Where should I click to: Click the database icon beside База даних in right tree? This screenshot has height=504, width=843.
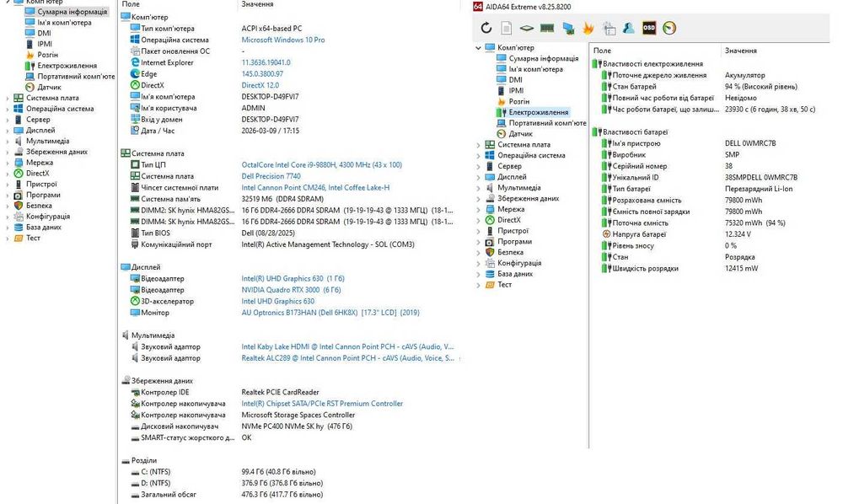[490, 274]
